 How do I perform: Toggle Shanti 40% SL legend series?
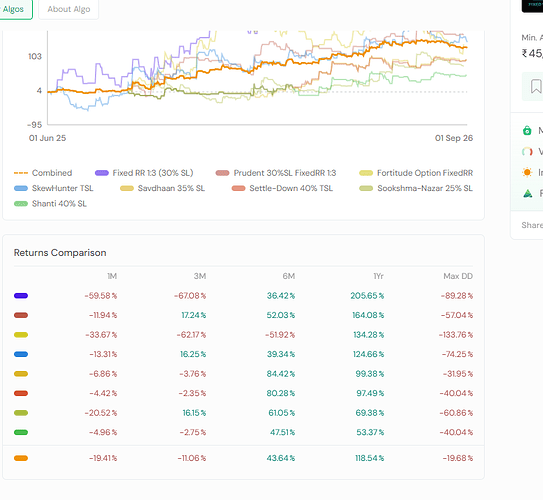[51, 204]
